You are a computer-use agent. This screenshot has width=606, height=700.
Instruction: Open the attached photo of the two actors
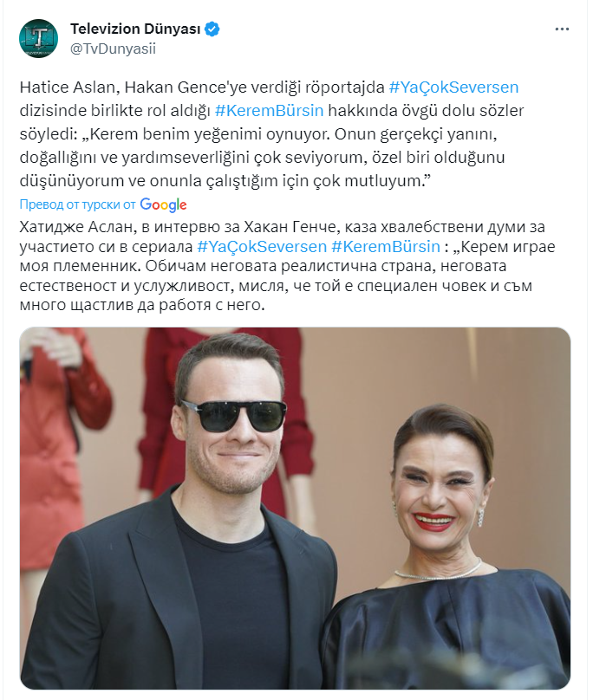(295, 508)
